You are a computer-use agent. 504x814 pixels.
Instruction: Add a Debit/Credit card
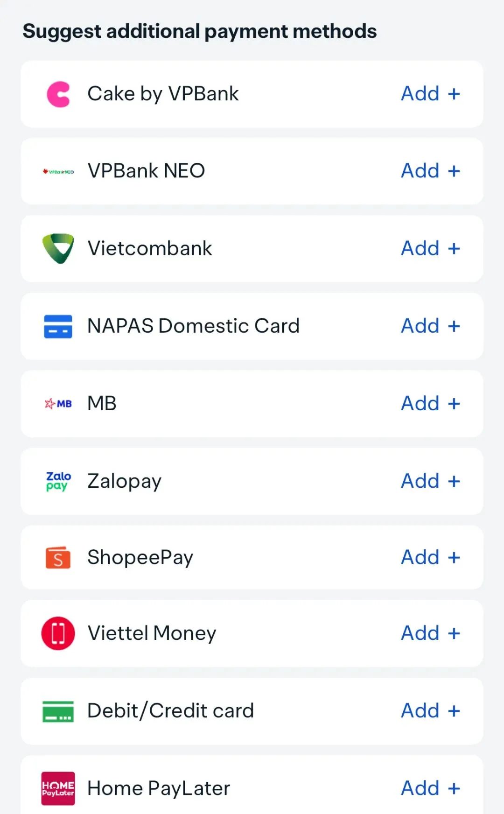pyautogui.click(x=431, y=711)
